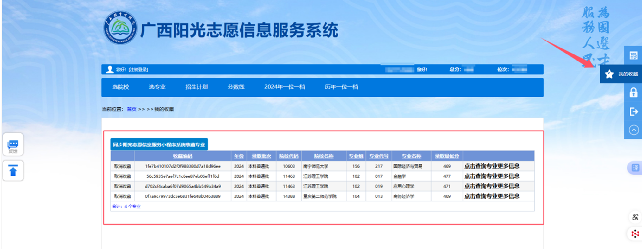Open the 选院校 menu item

click(x=120, y=87)
